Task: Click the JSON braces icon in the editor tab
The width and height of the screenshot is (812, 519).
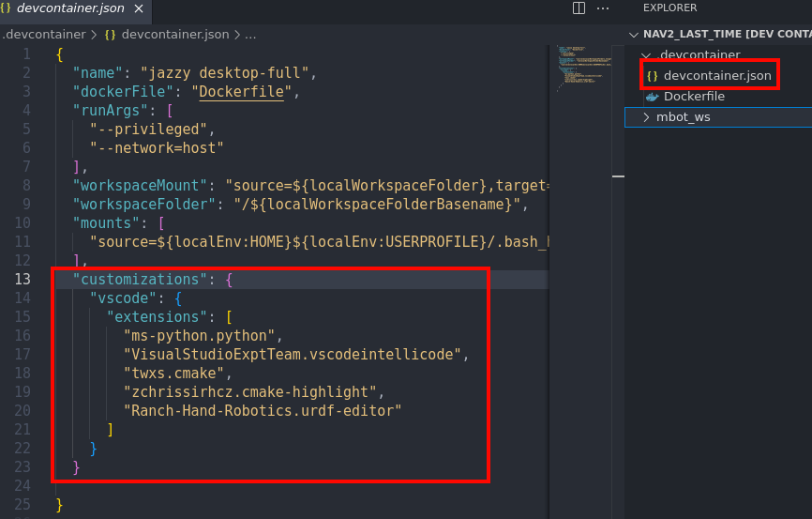Action: (x=8, y=8)
